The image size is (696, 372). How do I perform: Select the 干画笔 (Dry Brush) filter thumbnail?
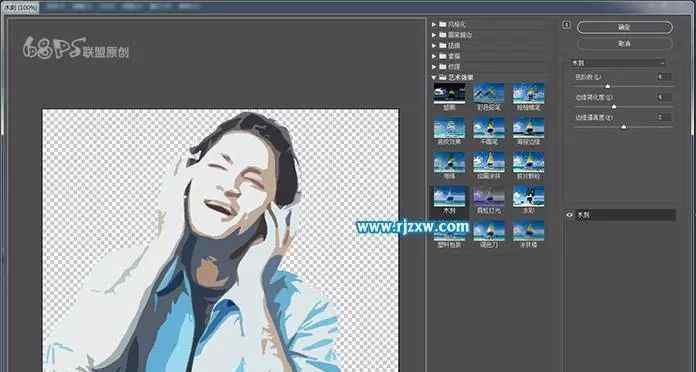click(x=489, y=128)
